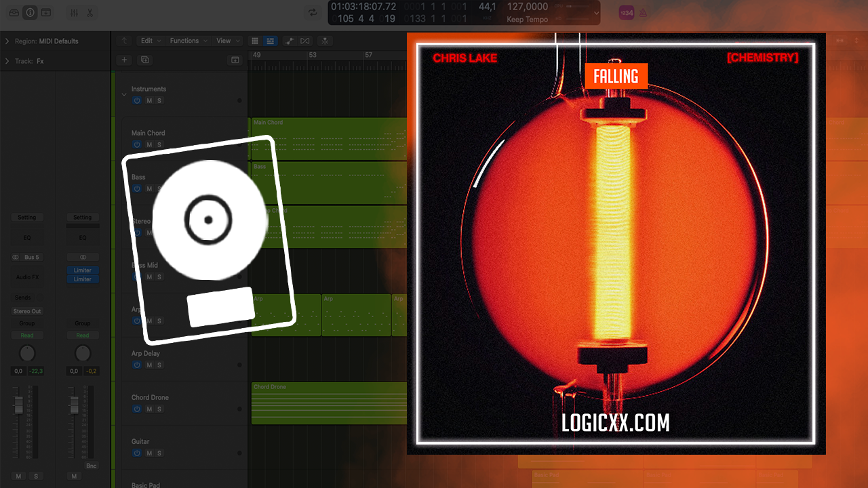Toggle the Inspector info button
The height and width of the screenshot is (488, 868).
(30, 13)
